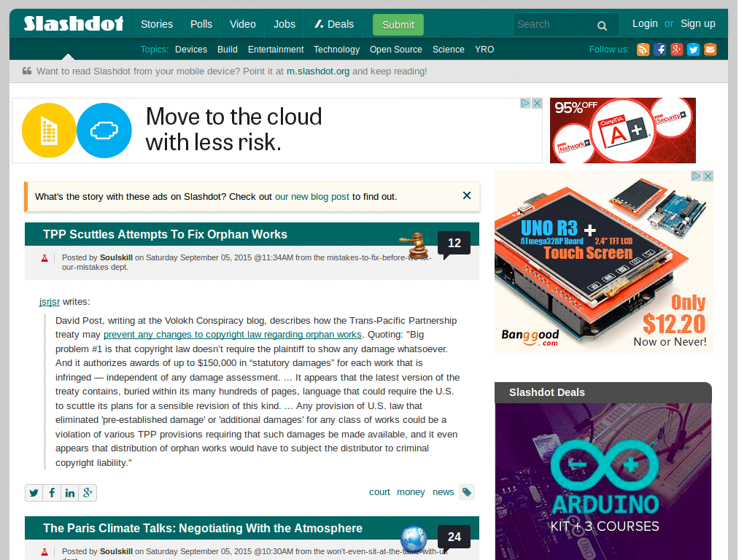Open the Twitter follow icon in header
Image resolution: width=747 pixels, height=560 pixels.
693,50
